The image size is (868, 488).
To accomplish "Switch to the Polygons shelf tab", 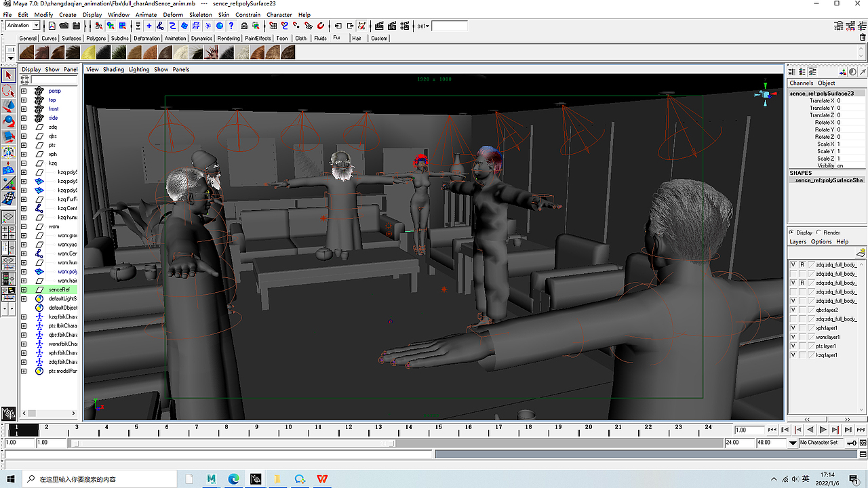I will (96, 39).
